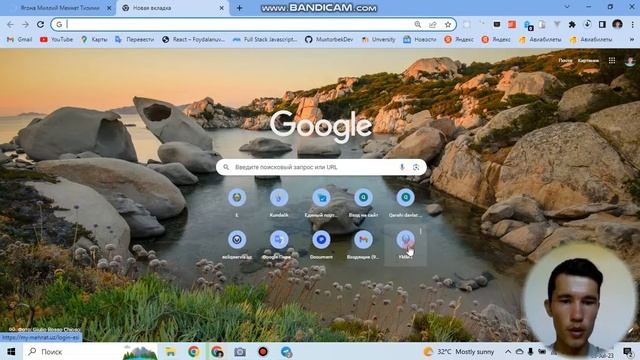Open the Google account avatar on the page
Screen dimensions: 640x360
(x=630, y=61)
